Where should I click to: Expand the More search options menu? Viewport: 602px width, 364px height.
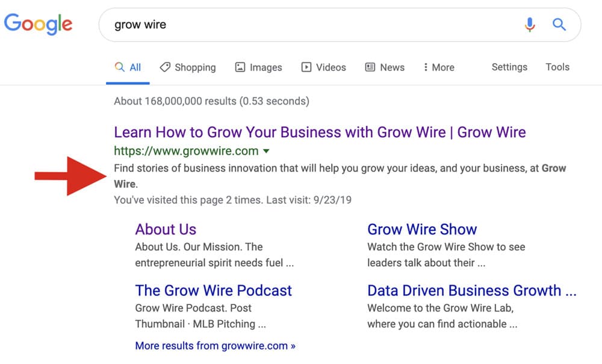[x=439, y=67]
